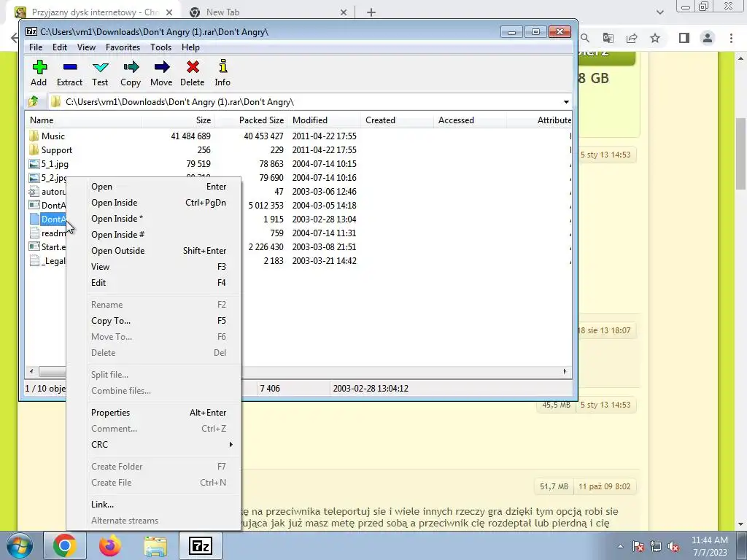Click the Action Center flag tray icon

[638, 547]
